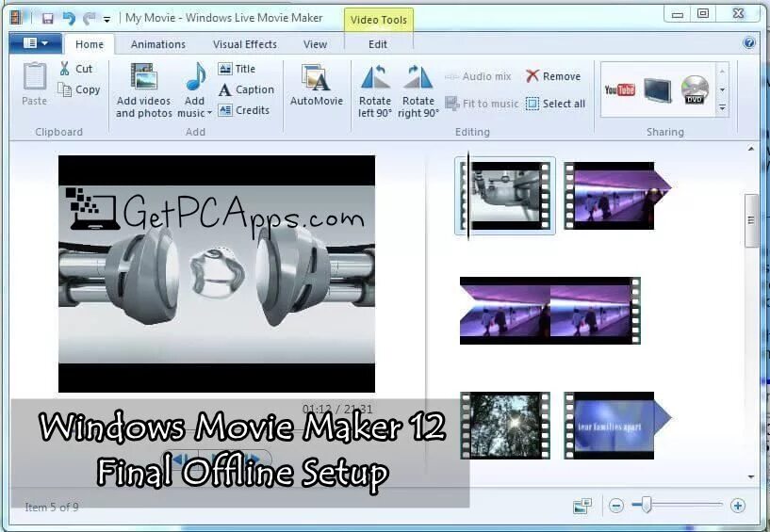
Task: Open the Visual Effects tab
Action: coord(244,44)
